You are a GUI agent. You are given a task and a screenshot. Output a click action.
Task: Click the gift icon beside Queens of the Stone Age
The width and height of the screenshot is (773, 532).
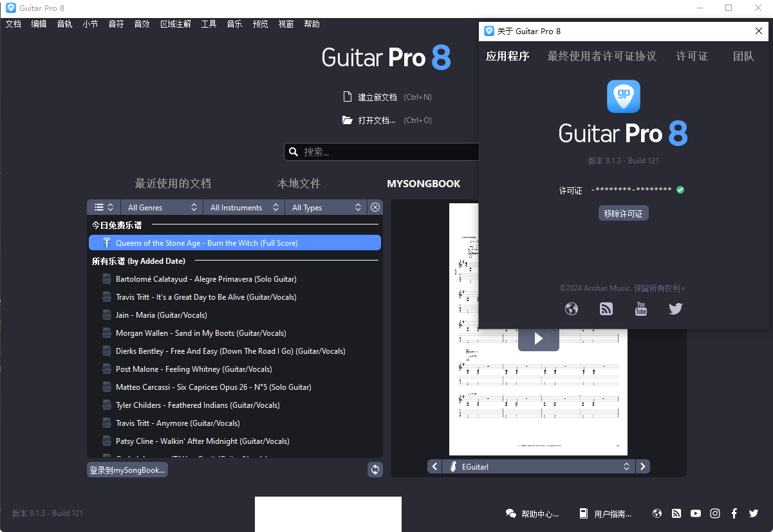[x=107, y=243]
